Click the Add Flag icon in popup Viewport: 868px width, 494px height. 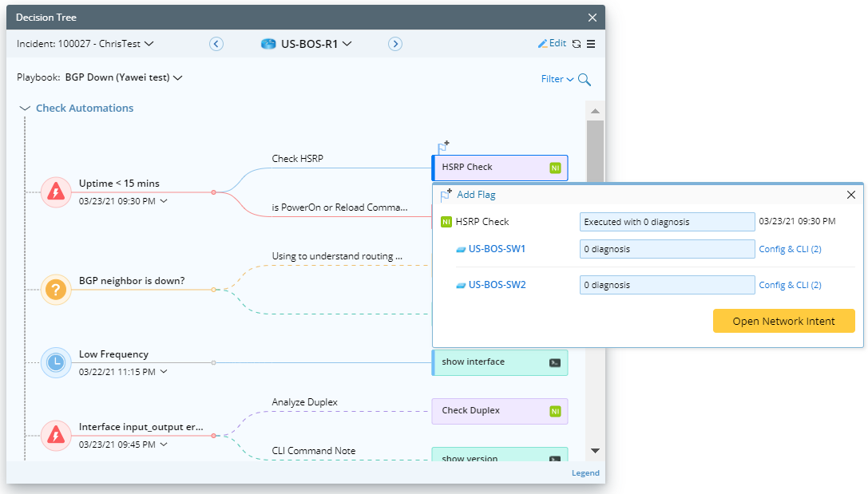446,195
